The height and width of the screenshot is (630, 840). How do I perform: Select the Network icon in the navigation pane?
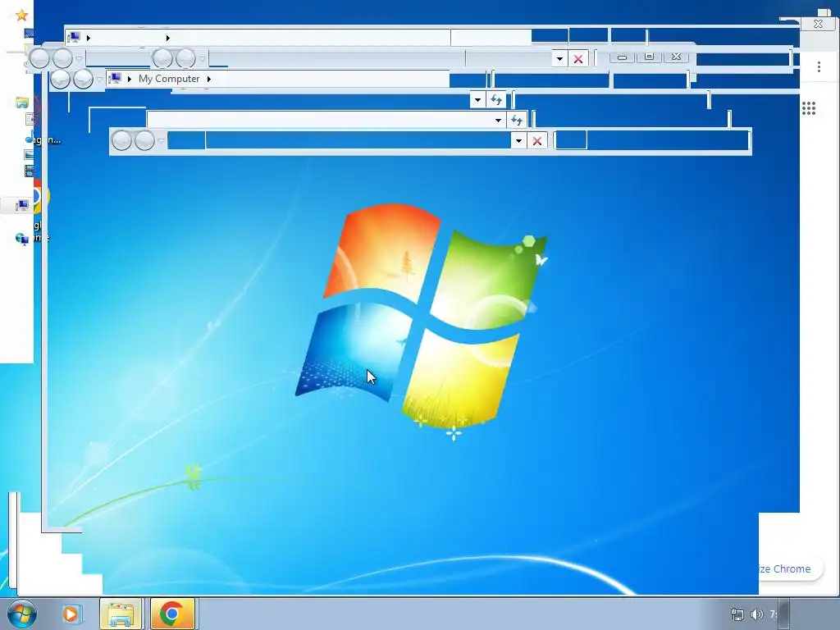click(x=22, y=239)
